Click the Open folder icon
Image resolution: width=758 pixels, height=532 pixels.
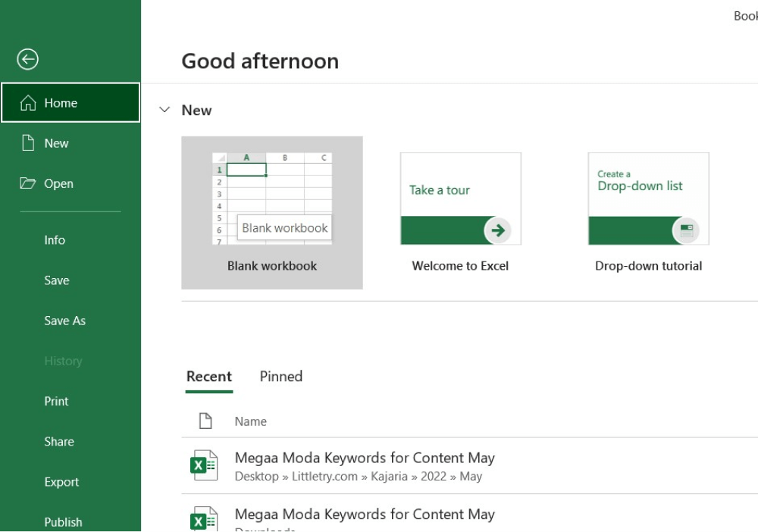27,183
